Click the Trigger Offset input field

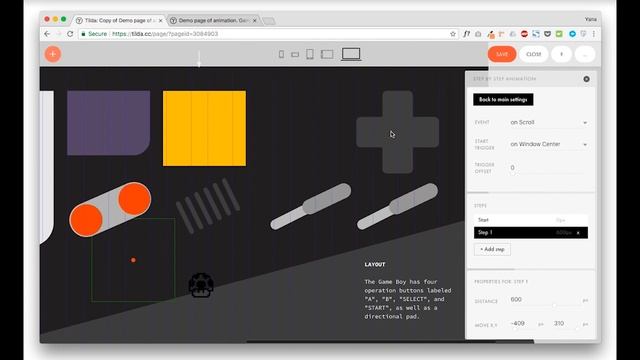click(548, 168)
